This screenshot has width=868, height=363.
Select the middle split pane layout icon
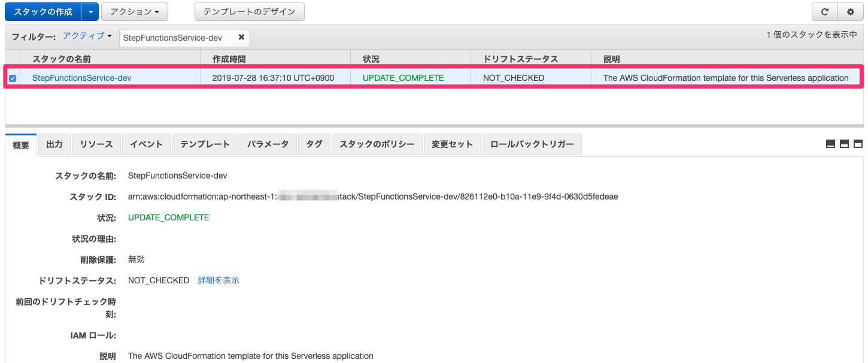point(844,144)
